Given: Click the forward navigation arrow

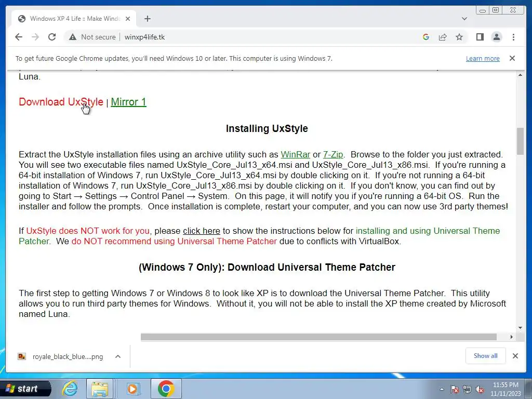Looking at the screenshot, I should click(x=35, y=37).
